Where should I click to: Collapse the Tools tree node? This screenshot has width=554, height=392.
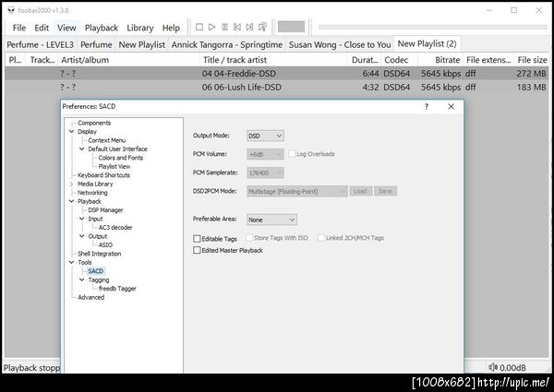[71, 262]
